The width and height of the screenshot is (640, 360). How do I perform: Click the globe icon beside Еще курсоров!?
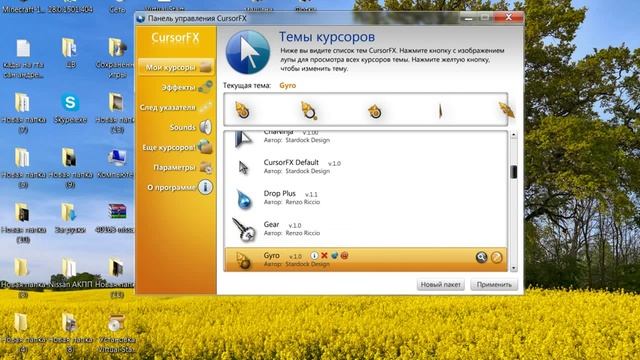[205, 147]
